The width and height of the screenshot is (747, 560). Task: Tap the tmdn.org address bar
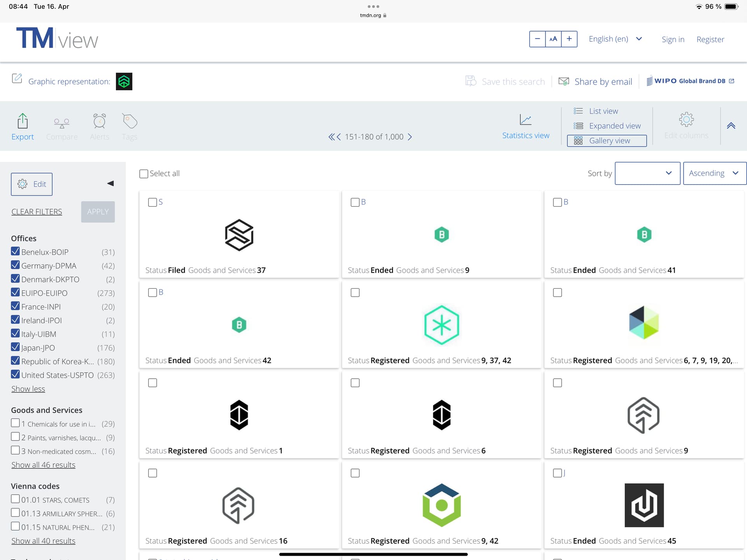tap(373, 16)
